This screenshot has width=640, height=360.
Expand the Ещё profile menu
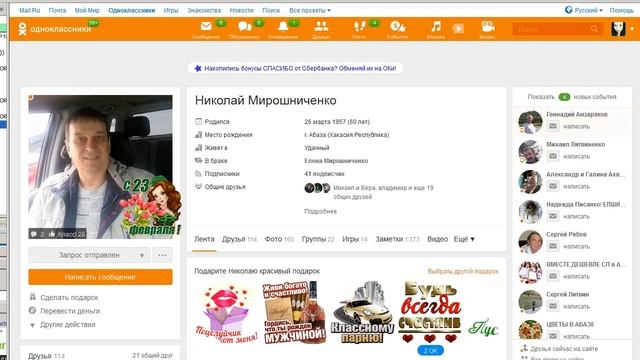(464, 239)
